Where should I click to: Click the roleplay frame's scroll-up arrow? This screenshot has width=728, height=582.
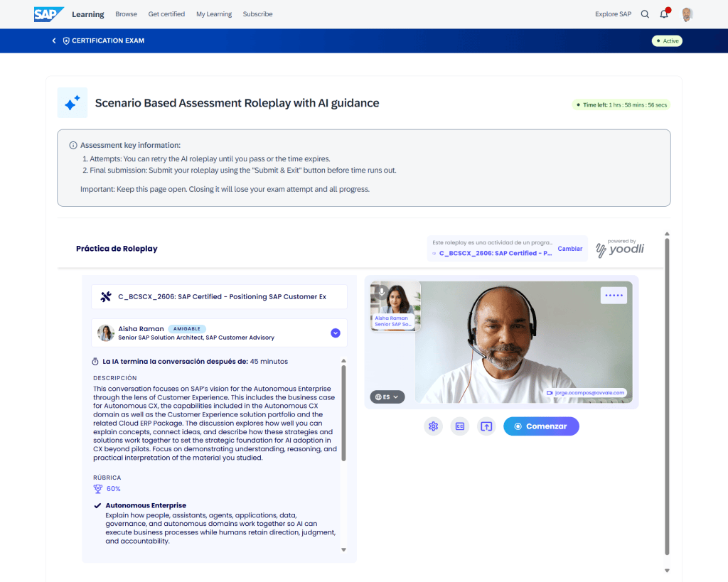[667, 234]
